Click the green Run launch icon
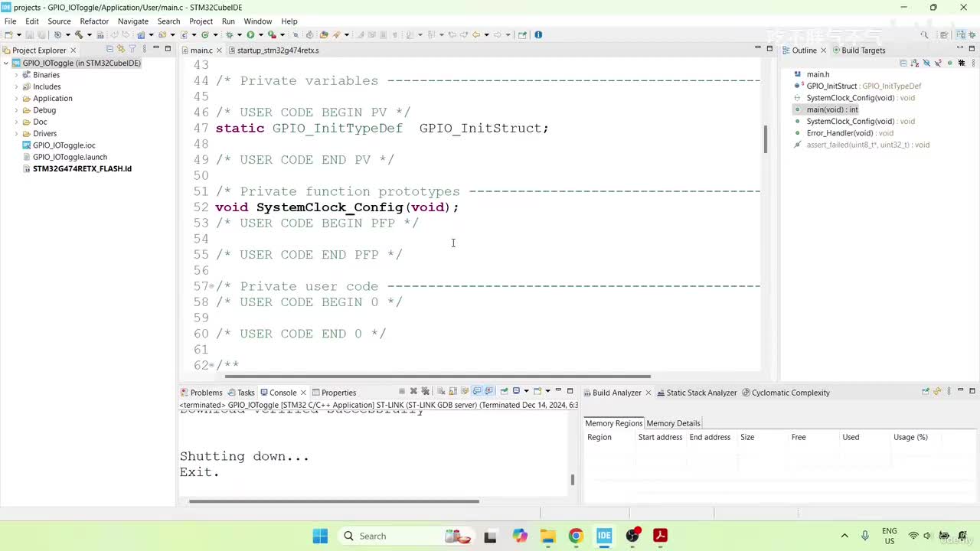Screen dimensions: 980x551 [x=250, y=34]
